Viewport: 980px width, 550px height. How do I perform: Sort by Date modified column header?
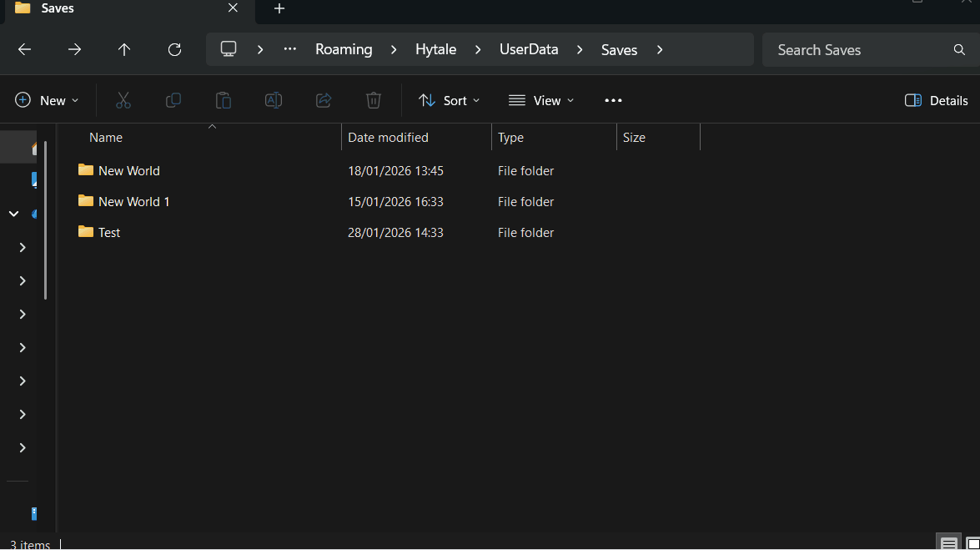tap(388, 137)
